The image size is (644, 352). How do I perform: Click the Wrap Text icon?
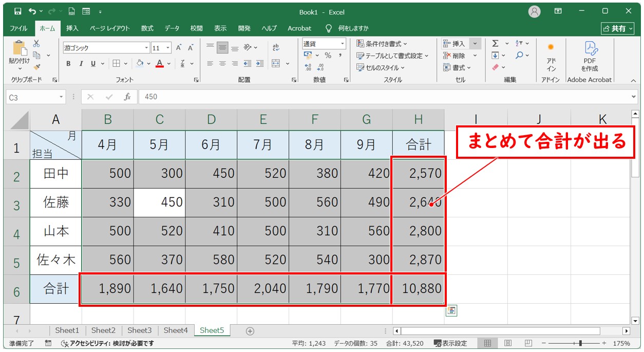pos(276,48)
